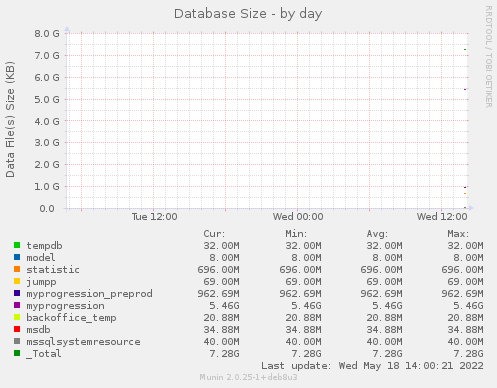Image resolution: width=497 pixels, height=388 pixels.
Task: Click the '0.0' y-axis label
Action: click(47, 209)
